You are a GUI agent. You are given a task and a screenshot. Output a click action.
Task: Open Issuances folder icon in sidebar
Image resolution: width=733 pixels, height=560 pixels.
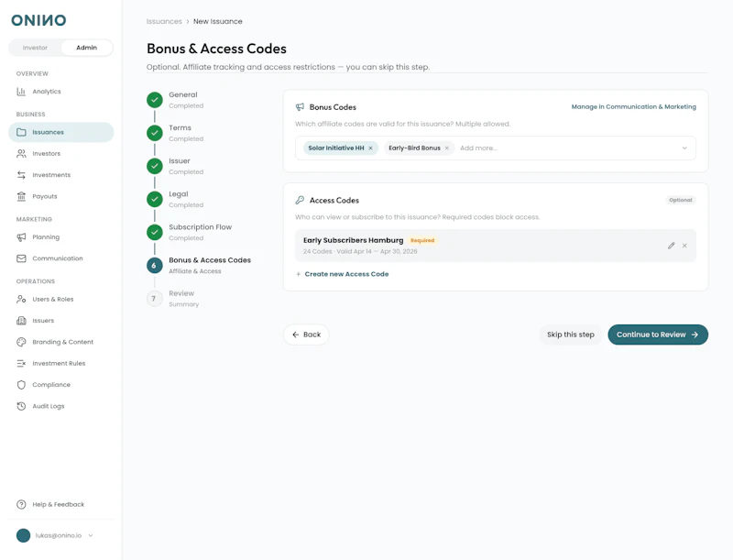tap(21, 132)
